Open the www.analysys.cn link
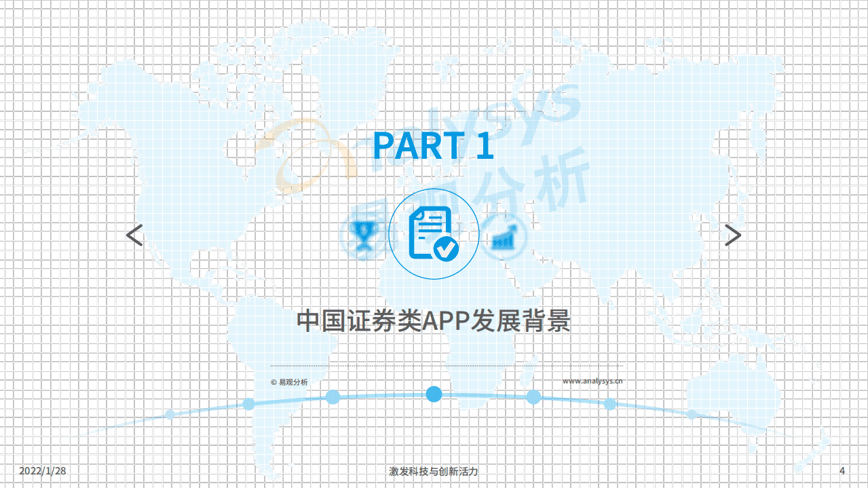868x488 pixels. (x=592, y=381)
